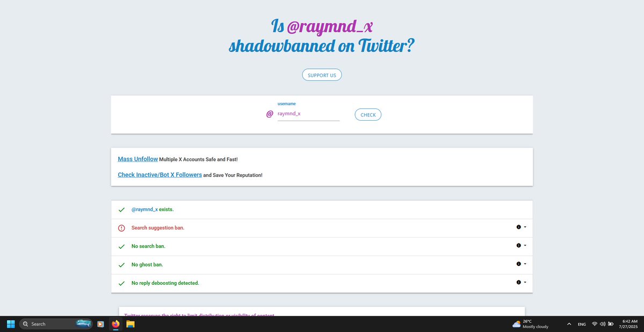This screenshot has width=644, height=332.
Task: Open File Explorer from the taskbar
Action: (130, 324)
